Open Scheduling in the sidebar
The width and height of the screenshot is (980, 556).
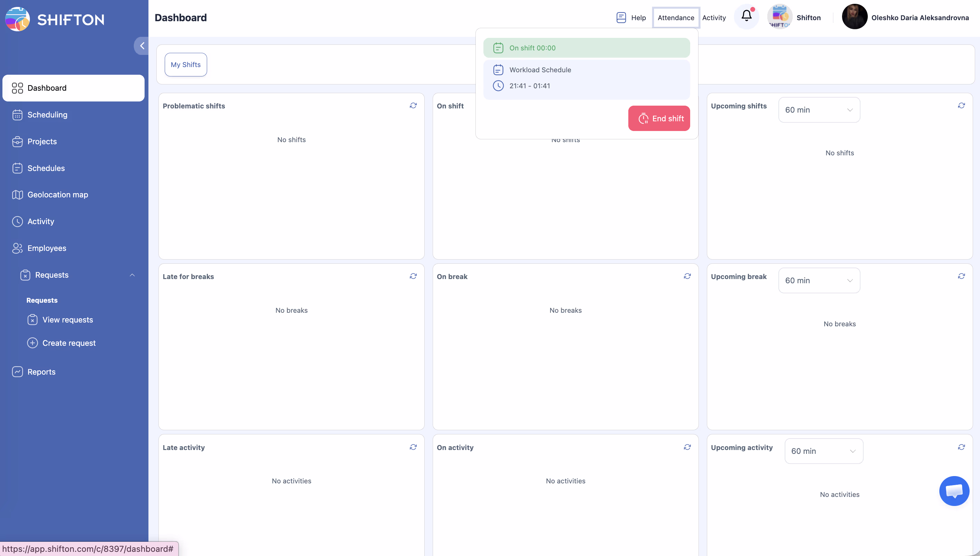pyautogui.click(x=47, y=115)
